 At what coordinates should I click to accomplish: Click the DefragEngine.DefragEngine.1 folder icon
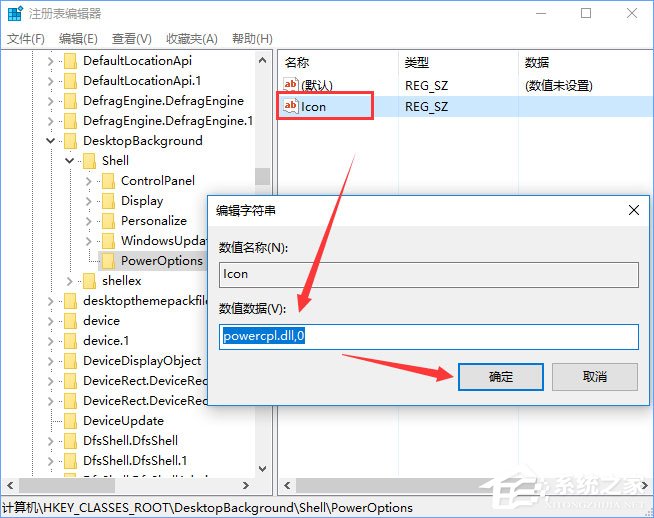70,121
